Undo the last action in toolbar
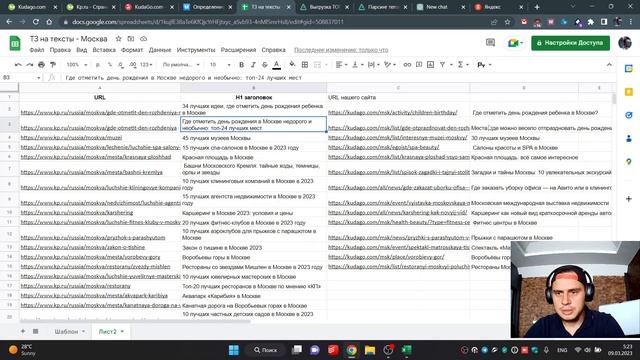Viewport: 640px width, 360px height. (x=18, y=64)
